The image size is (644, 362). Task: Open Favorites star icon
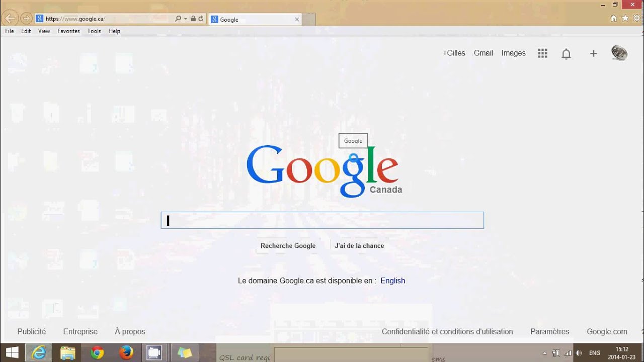(625, 18)
